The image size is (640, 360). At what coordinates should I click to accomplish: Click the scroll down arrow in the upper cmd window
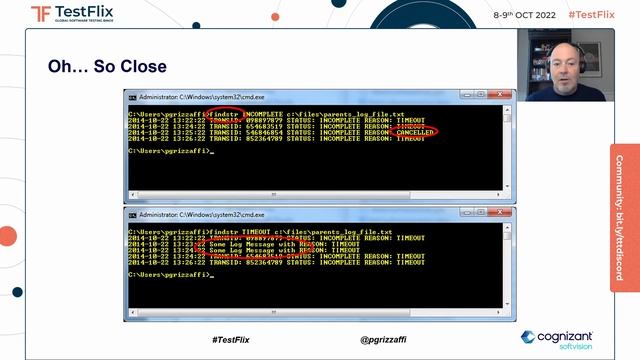[507, 187]
